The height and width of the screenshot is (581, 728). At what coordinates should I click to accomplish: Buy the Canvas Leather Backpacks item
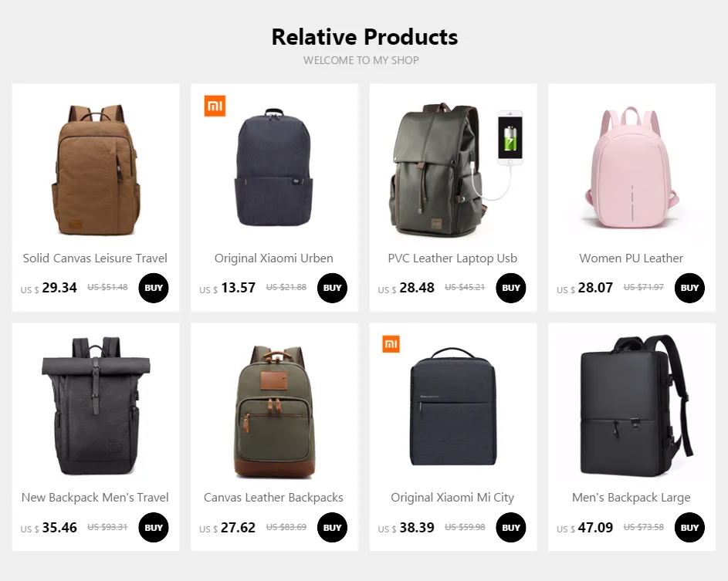coord(333,528)
